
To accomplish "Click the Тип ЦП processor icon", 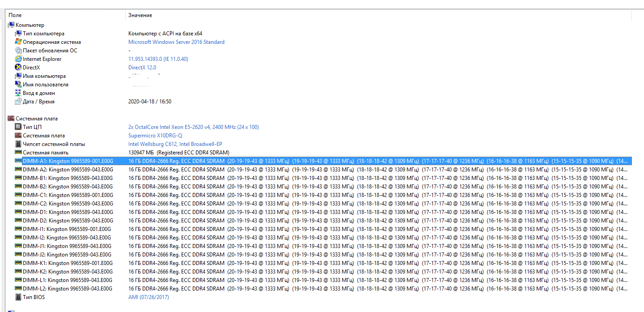I will click(18, 127).
